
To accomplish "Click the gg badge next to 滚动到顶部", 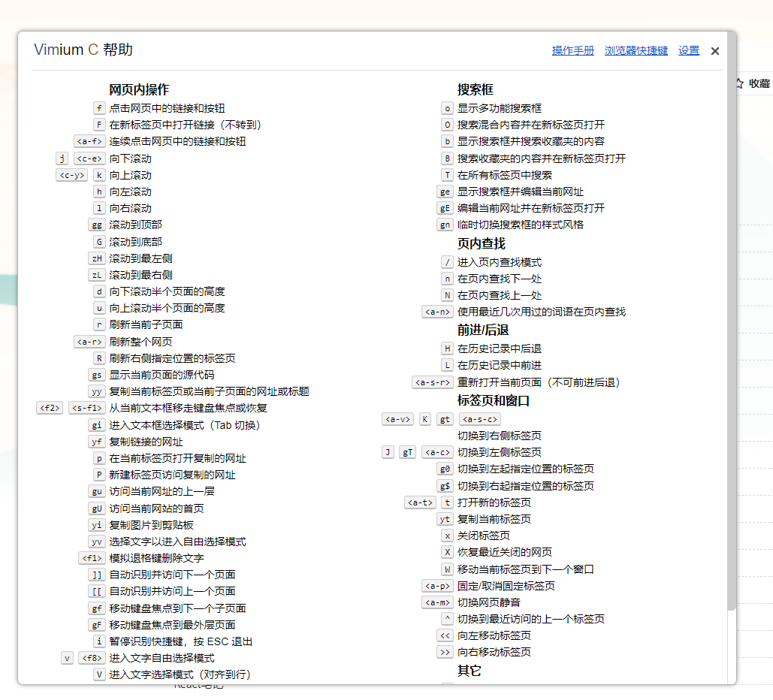I will point(96,225).
